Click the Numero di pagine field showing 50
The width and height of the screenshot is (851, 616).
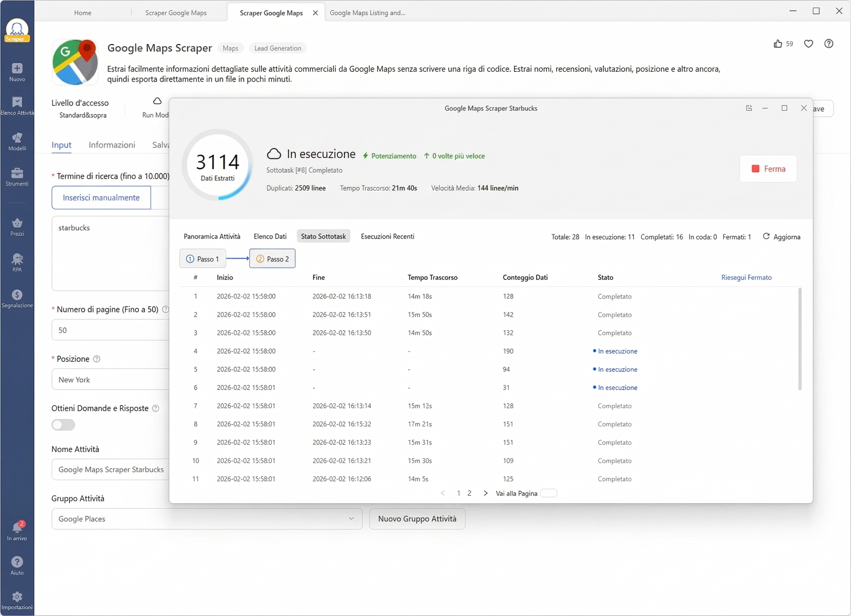pos(110,330)
